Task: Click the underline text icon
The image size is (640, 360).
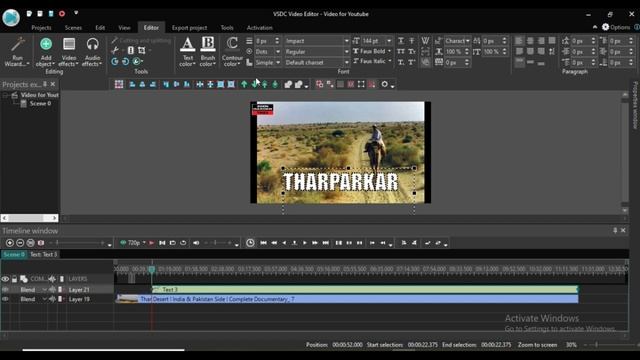Action: click(401, 41)
